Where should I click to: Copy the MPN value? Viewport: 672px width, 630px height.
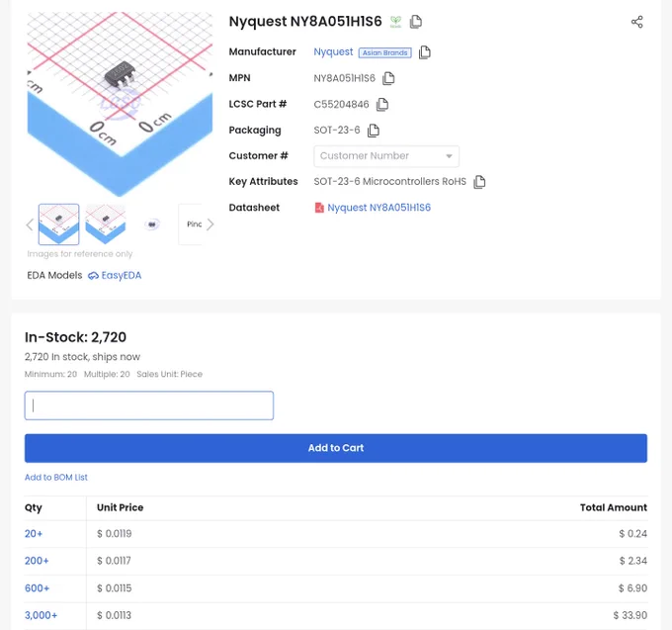tap(388, 78)
